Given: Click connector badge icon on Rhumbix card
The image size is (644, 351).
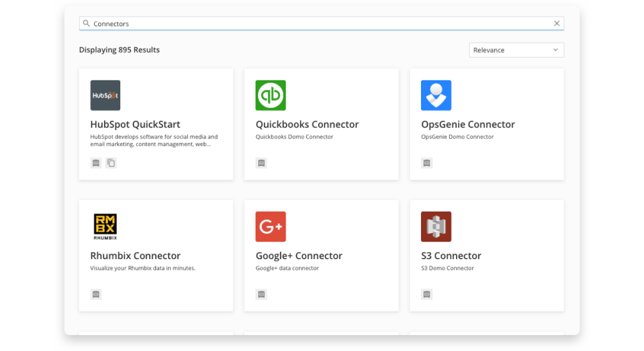Looking at the screenshot, I should coord(96,294).
